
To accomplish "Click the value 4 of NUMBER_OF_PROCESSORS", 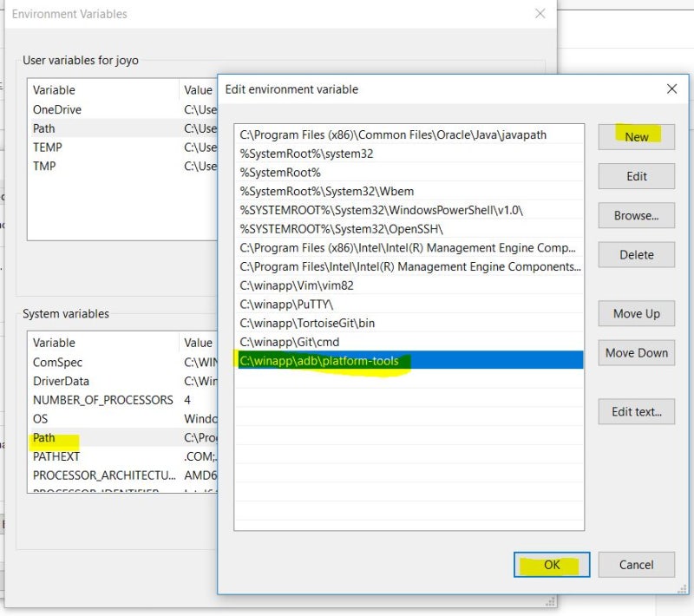I will (x=187, y=400).
